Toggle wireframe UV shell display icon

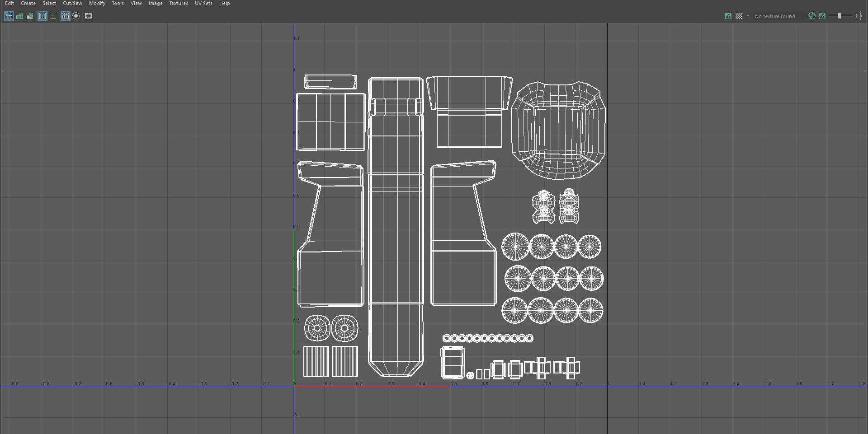pyautogui.click(x=9, y=16)
